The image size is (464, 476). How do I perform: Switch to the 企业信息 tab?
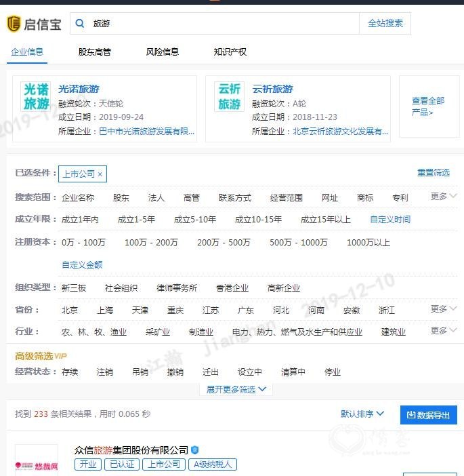pos(27,52)
